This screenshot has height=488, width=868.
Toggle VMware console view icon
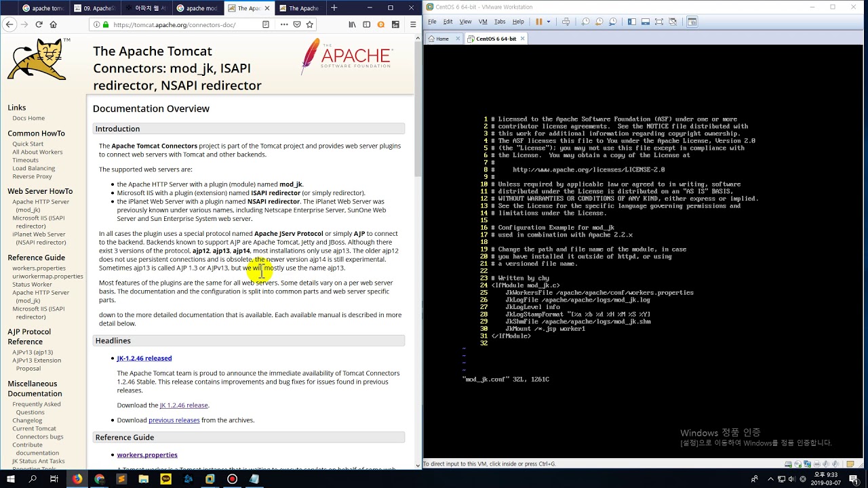pos(692,22)
